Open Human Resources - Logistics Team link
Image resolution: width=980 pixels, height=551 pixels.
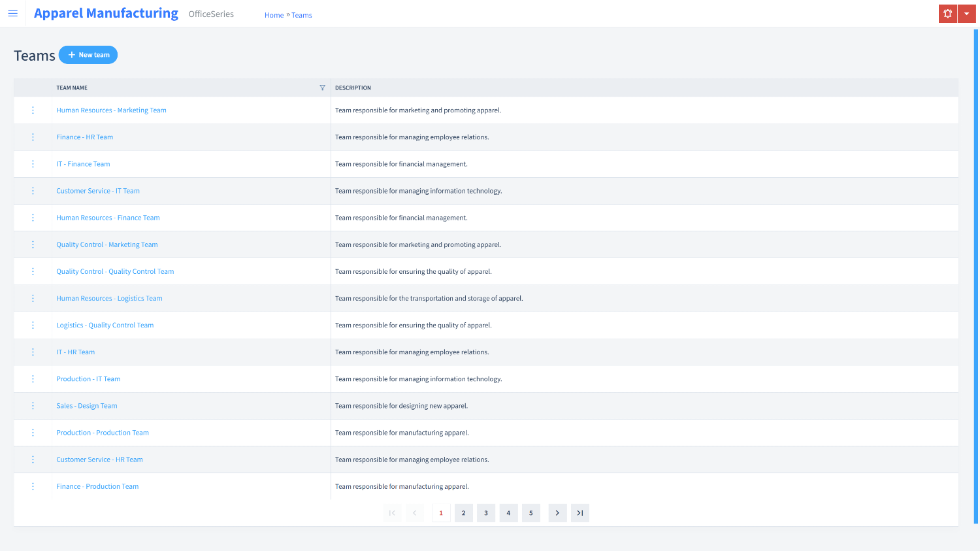[109, 298]
